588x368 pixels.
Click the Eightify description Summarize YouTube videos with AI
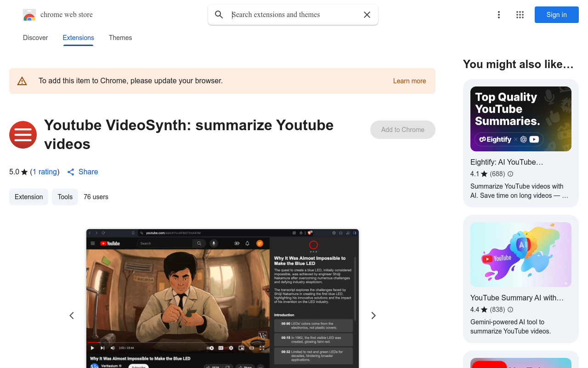point(519,191)
